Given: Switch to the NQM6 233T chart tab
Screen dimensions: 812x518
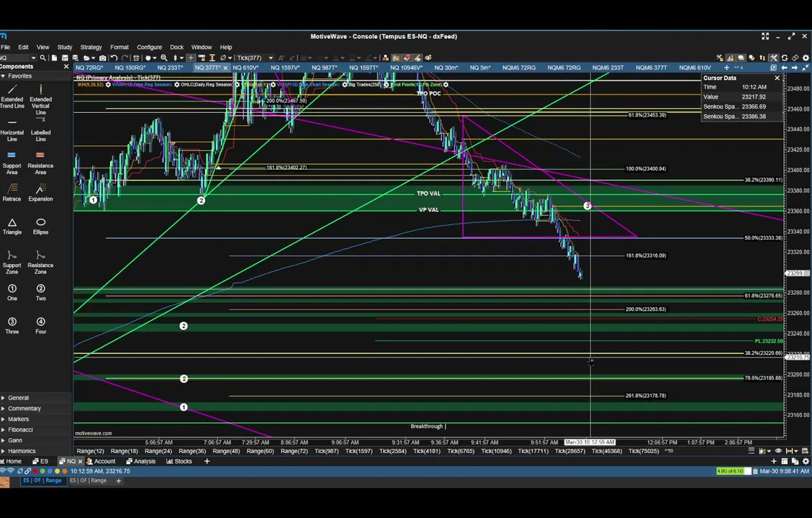Looking at the screenshot, I should pos(608,68).
